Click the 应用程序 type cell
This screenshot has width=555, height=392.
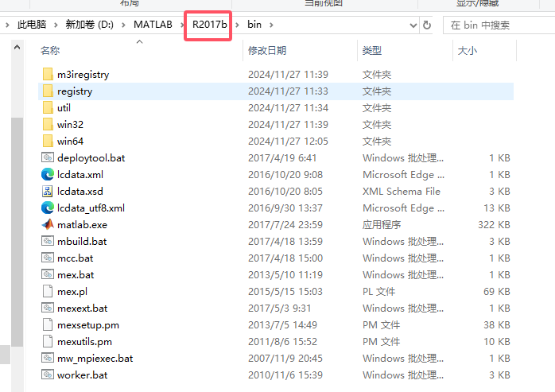point(382,225)
